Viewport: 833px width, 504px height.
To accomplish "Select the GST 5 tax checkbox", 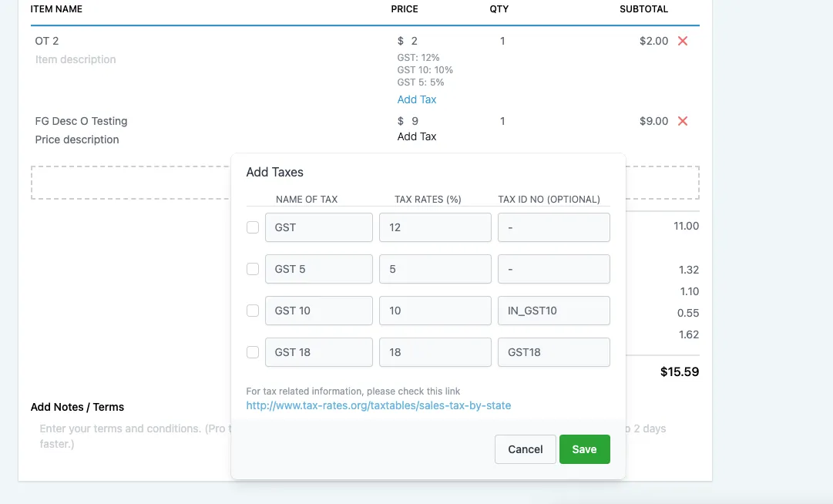I will 253,269.
